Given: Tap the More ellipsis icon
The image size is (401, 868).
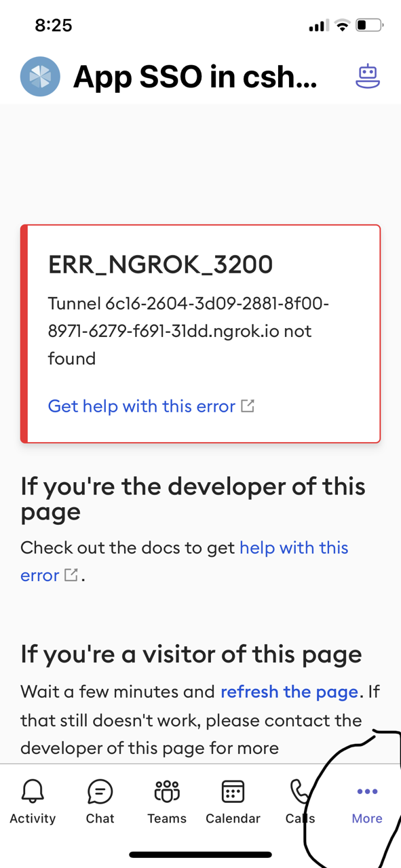Looking at the screenshot, I should (x=366, y=790).
